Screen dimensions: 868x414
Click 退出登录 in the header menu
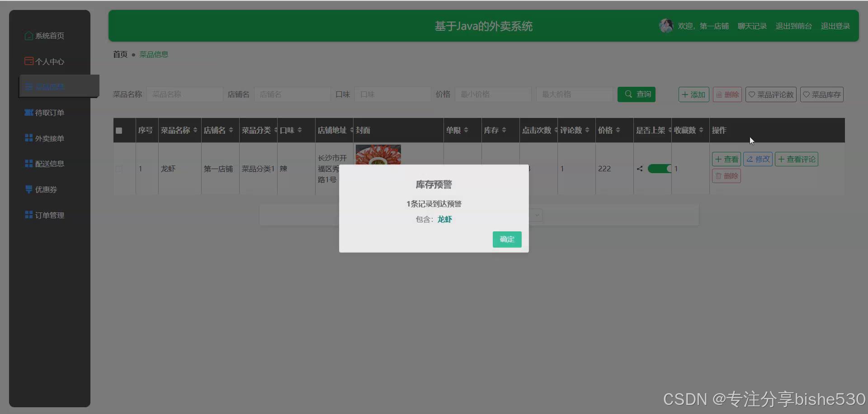click(x=835, y=26)
